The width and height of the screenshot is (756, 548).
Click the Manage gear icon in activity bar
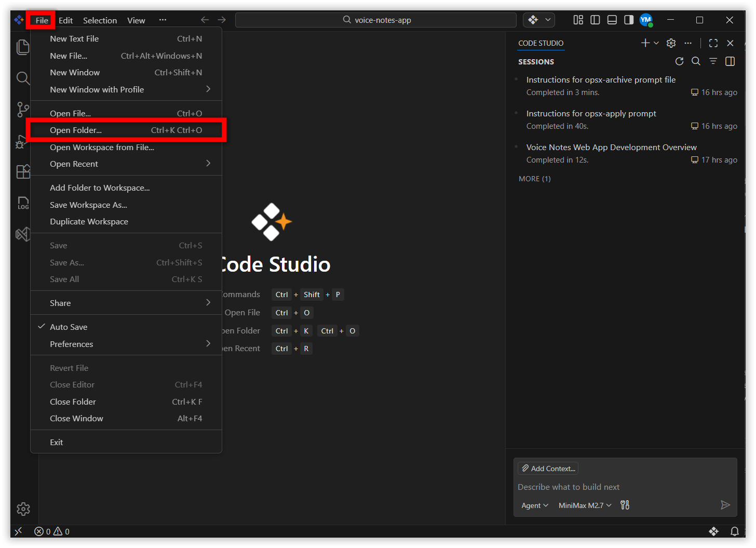[23, 509]
